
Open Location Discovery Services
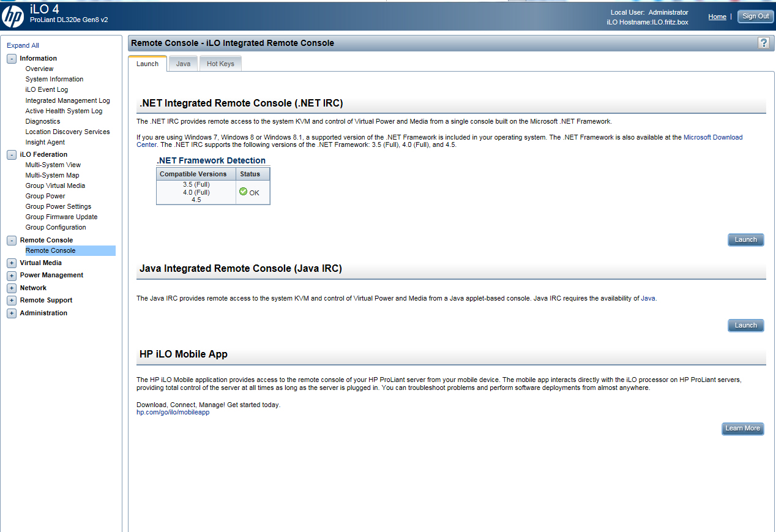(67, 132)
